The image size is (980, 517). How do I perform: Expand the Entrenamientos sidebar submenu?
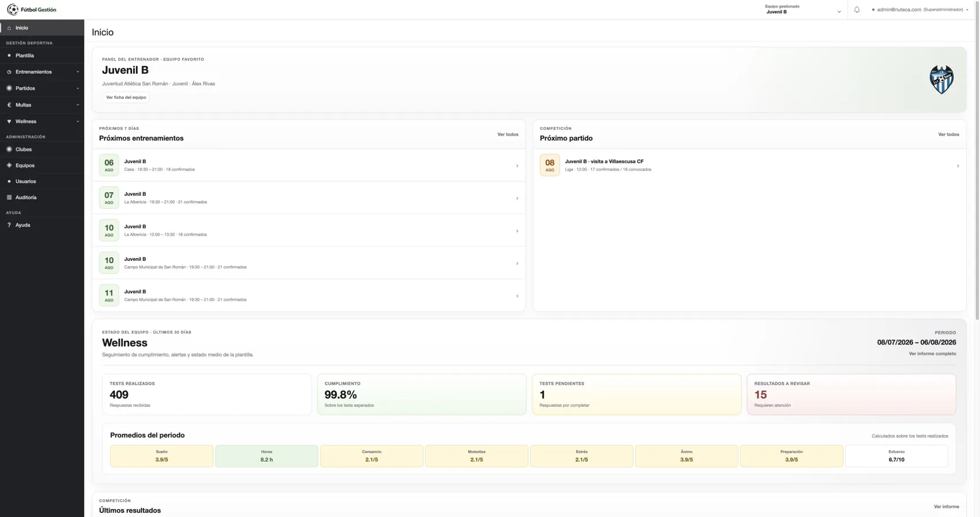[77, 72]
